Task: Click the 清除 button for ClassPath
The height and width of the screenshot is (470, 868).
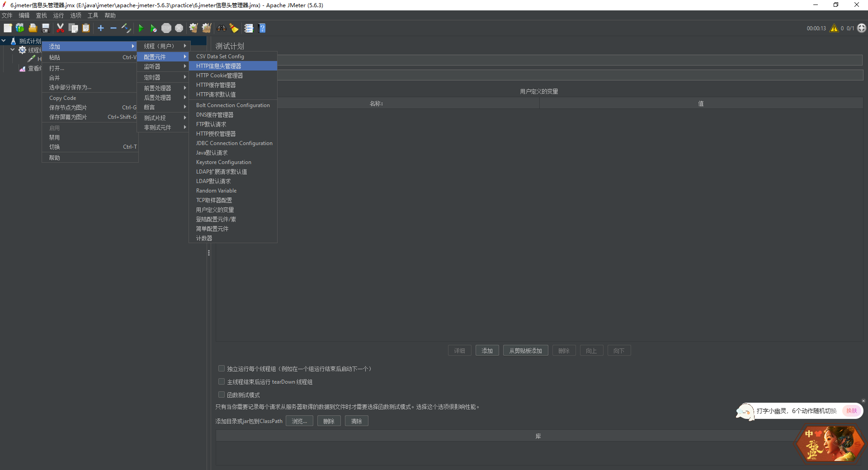Action: click(357, 421)
